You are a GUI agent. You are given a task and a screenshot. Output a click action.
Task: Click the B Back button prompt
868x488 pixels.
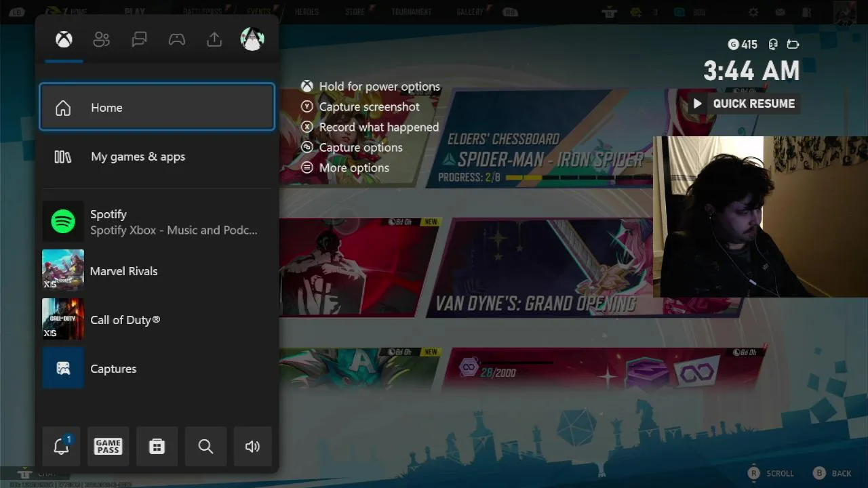click(x=833, y=473)
